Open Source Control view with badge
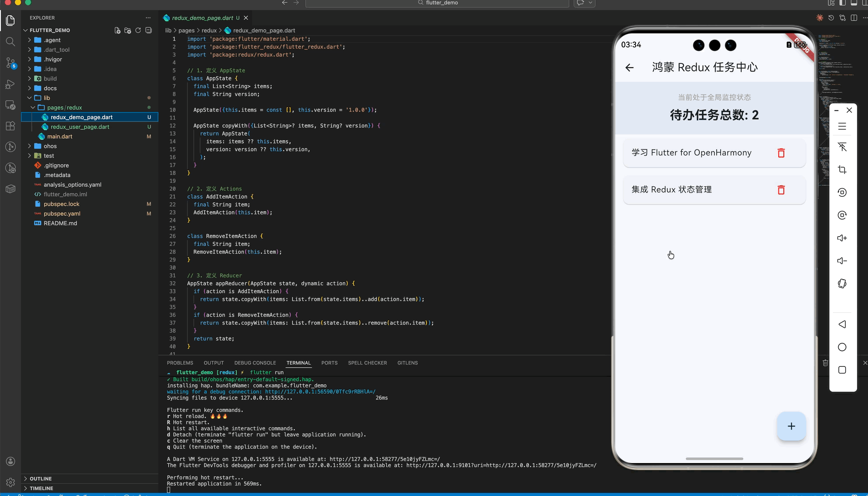Screen dimensions: 868x496 point(11,63)
